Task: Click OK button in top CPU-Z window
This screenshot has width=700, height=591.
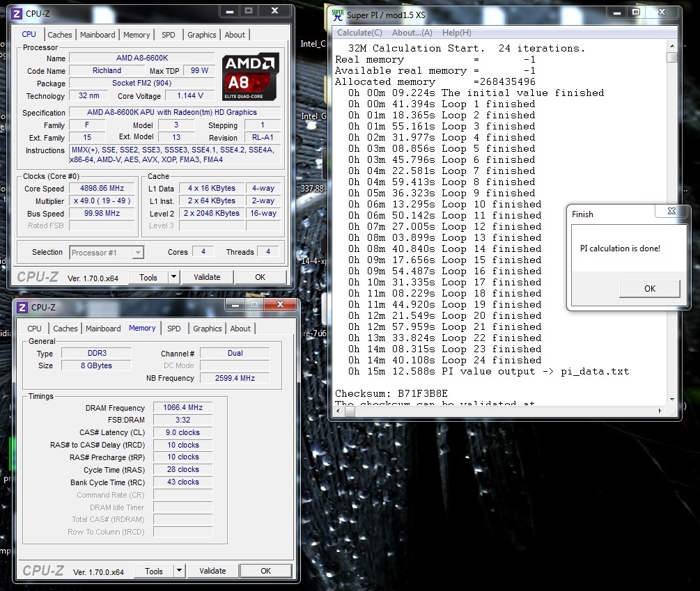Action: (x=260, y=277)
